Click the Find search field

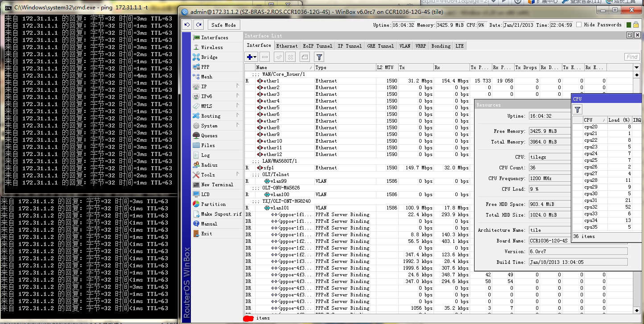[632, 57]
